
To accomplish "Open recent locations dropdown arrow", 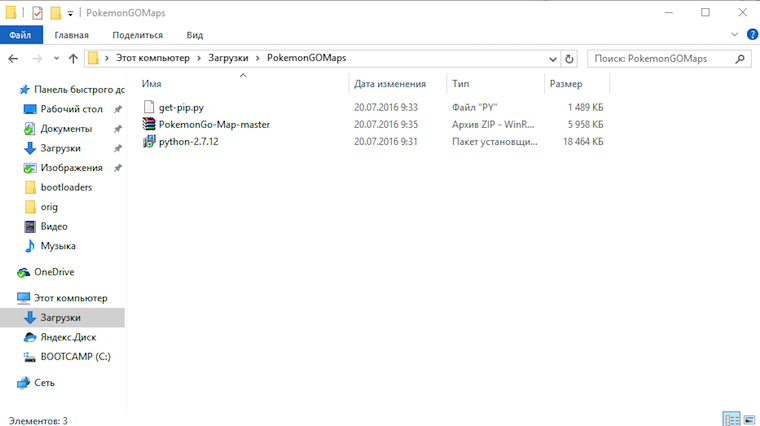I will [x=56, y=59].
